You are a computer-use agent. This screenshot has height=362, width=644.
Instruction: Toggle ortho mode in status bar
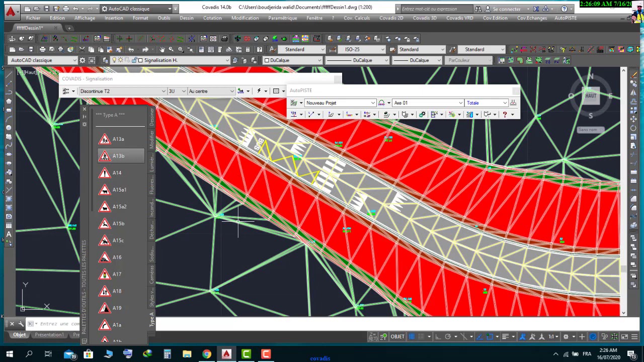pos(438,337)
